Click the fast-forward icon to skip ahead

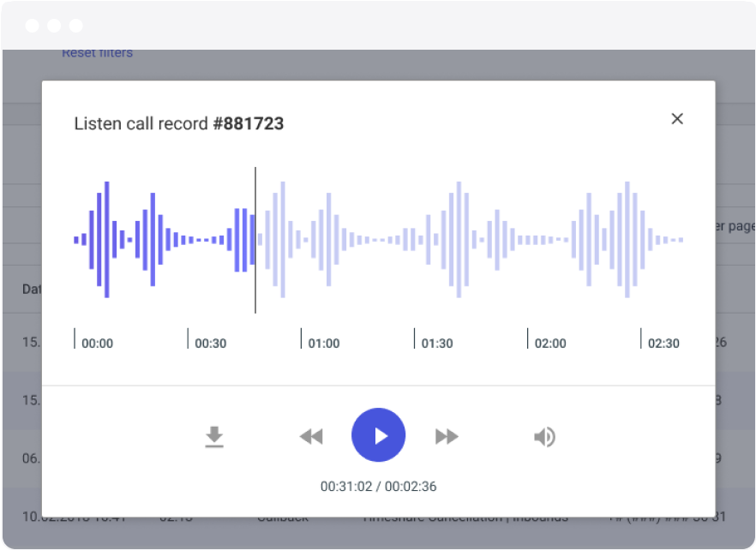[446, 435]
